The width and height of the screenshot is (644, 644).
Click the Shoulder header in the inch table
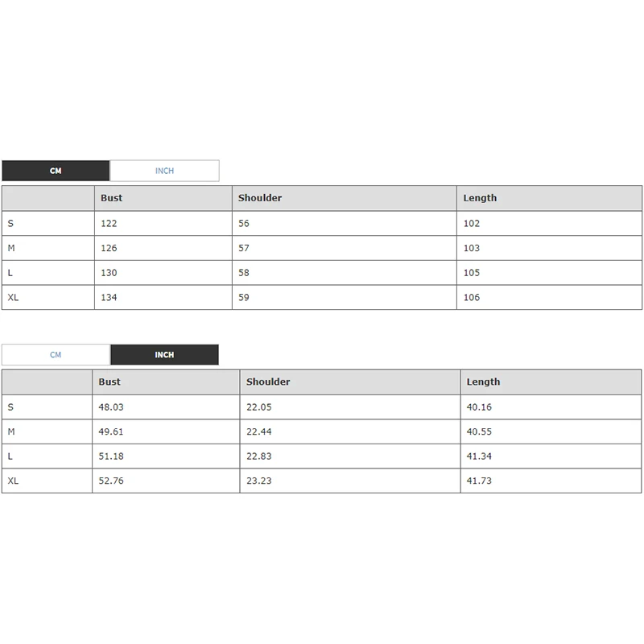coord(268,382)
